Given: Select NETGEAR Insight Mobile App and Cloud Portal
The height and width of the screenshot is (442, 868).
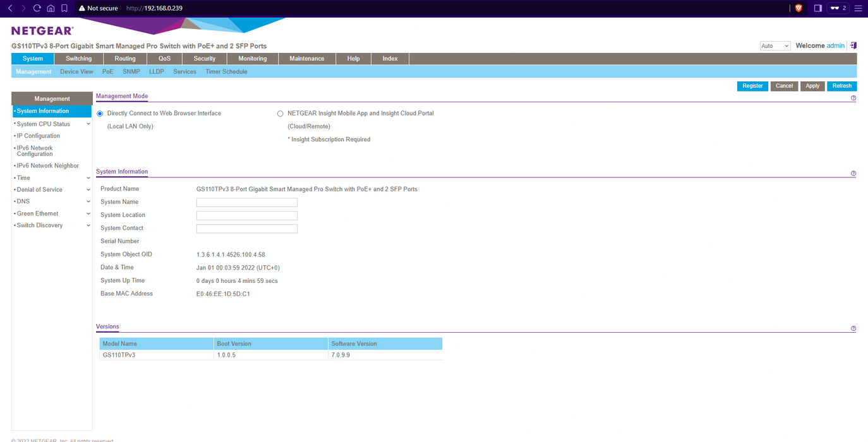Looking at the screenshot, I should click(280, 114).
